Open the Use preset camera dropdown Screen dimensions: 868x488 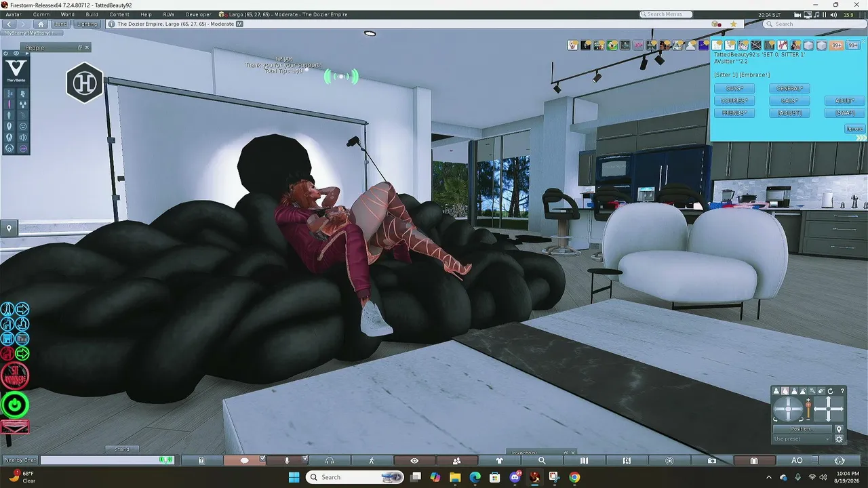click(802, 439)
